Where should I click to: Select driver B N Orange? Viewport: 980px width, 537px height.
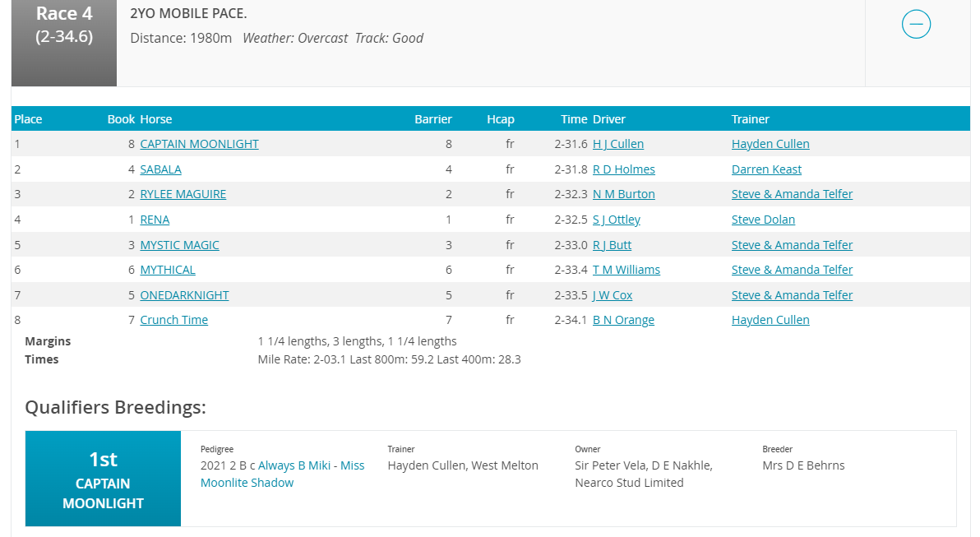pos(623,319)
